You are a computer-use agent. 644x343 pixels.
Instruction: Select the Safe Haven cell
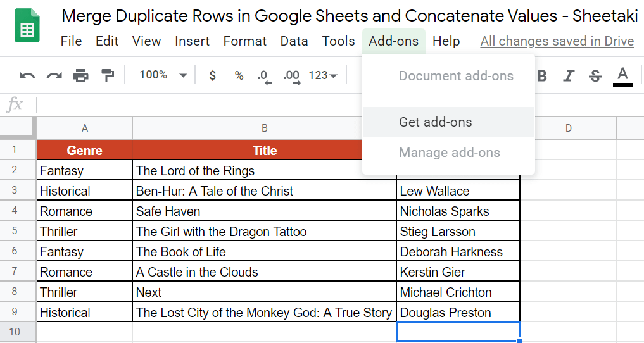pos(265,211)
